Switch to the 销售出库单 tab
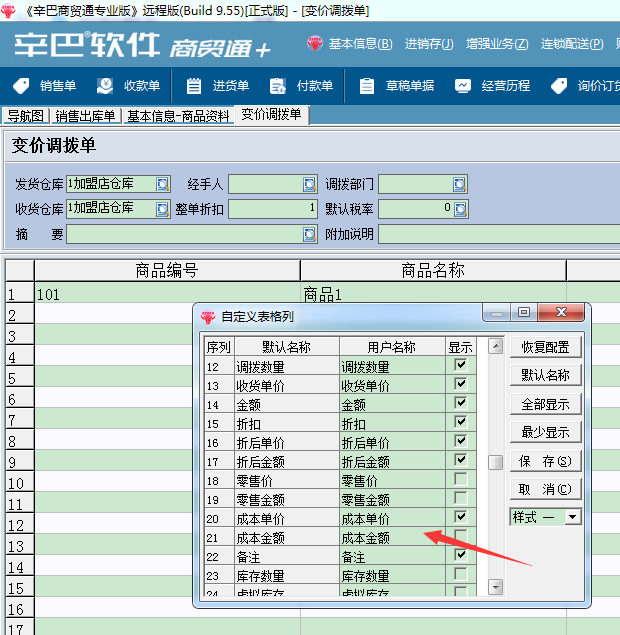Screen dimensions: 620x635 pos(85,116)
